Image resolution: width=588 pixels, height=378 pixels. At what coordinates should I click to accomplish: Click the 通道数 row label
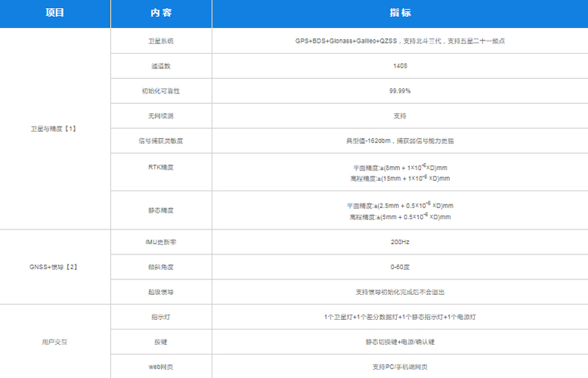160,65
